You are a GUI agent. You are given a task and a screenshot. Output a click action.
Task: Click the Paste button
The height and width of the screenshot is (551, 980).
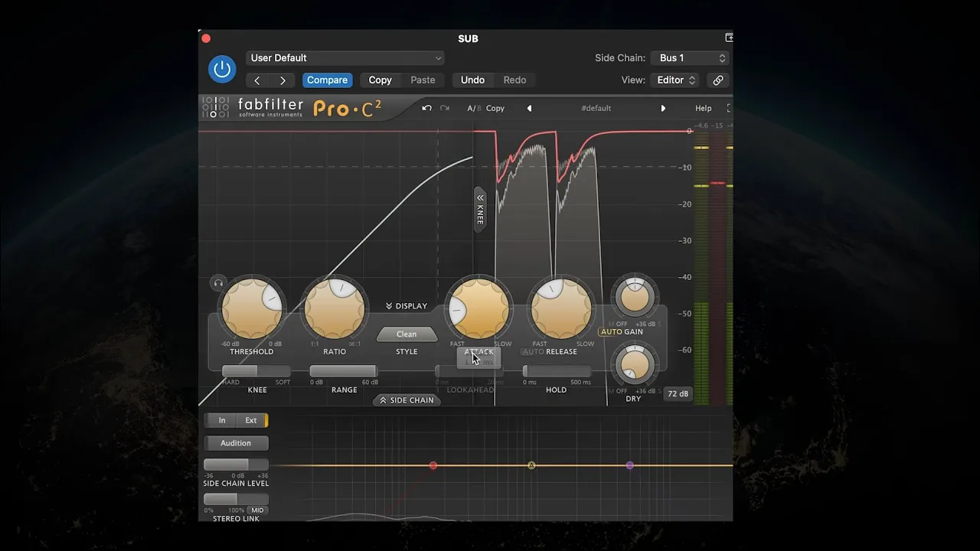(x=423, y=80)
